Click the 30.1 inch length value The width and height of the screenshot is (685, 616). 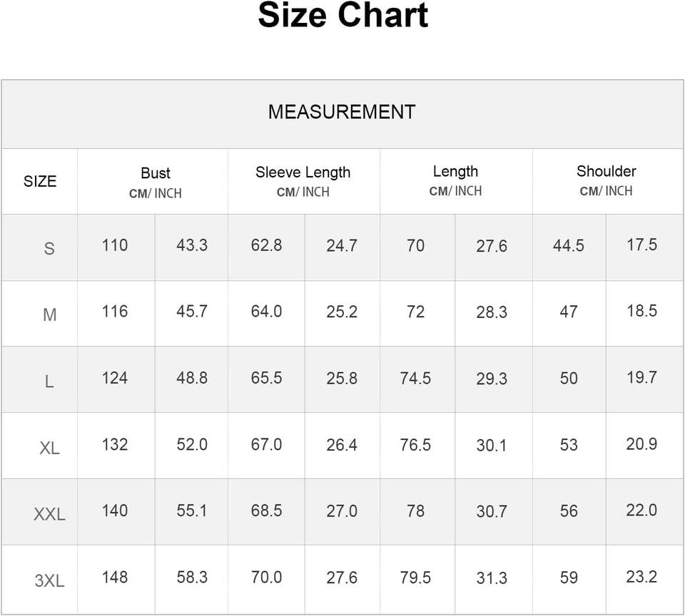pos(492,446)
